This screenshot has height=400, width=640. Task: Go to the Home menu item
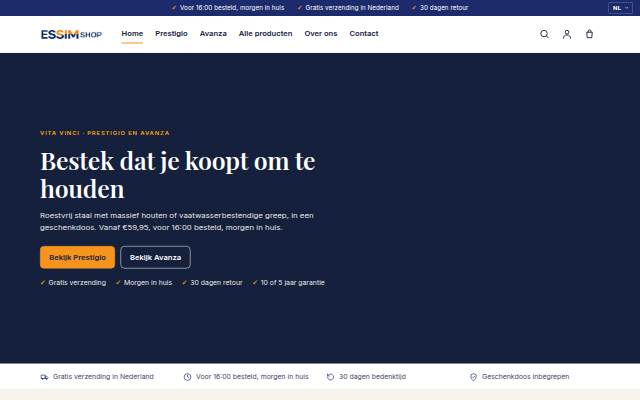click(x=132, y=34)
